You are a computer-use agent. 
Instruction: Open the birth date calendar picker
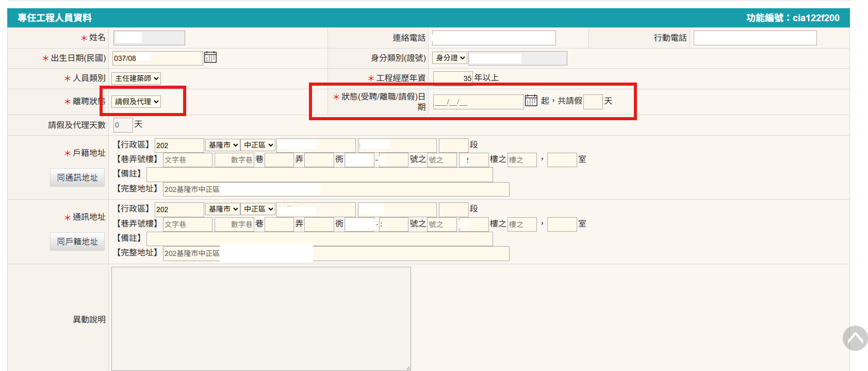(210, 57)
